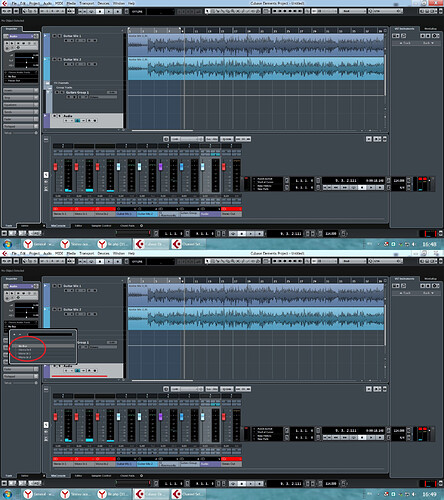
Task: Click Record on upper floating transport panel
Action: pyautogui.click(x=380, y=187)
